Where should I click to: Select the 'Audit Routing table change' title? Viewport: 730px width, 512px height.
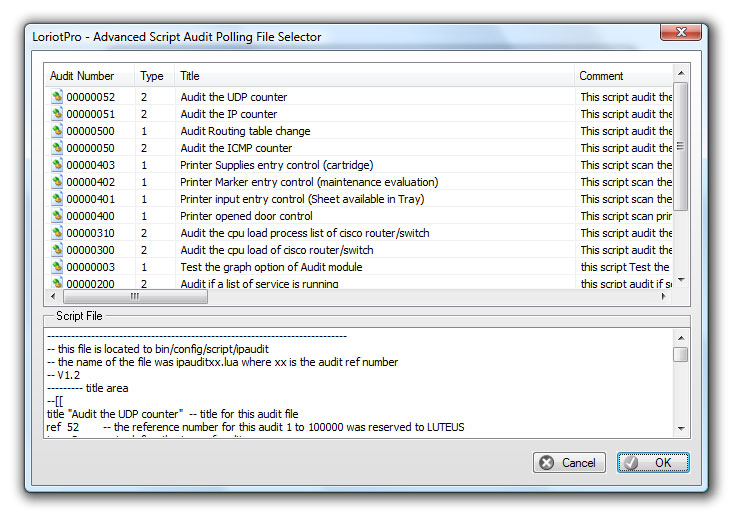pyautogui.click(x=245, y=131)
